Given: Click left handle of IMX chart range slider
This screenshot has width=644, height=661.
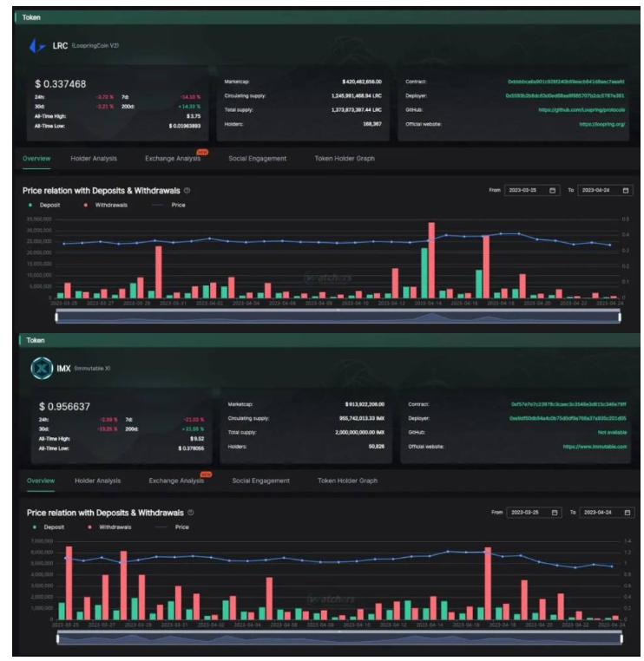Looking at the screenshot, I should 58,638.
